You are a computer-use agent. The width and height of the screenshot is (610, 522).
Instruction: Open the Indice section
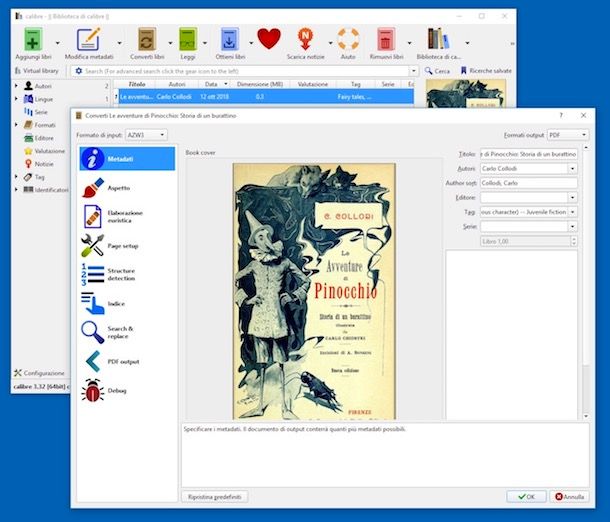click(127, 303)
